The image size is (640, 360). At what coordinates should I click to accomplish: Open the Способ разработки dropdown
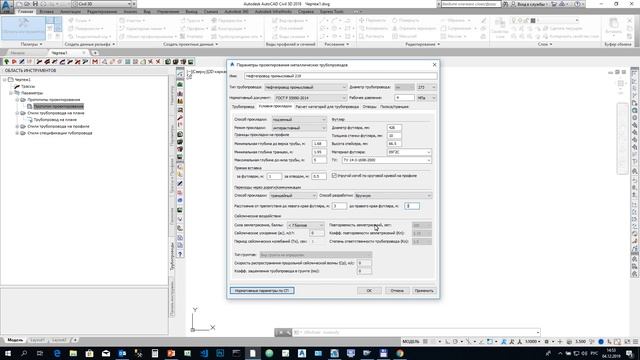393,196
